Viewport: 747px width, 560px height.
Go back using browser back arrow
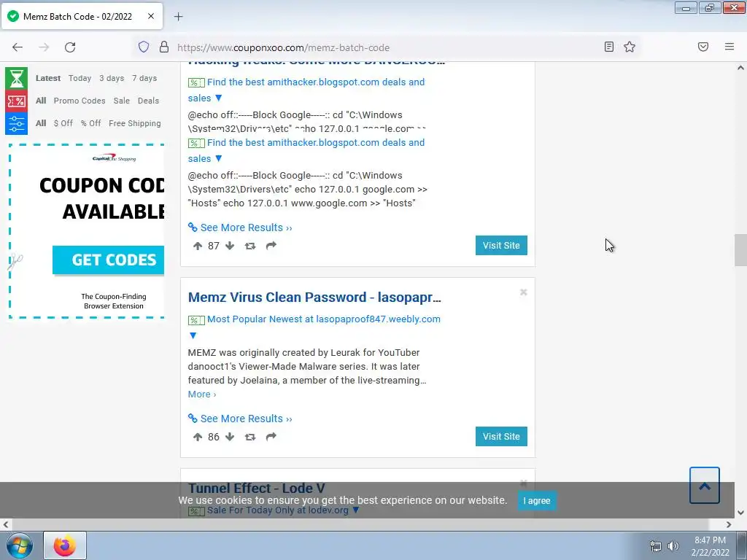(18, 47)
